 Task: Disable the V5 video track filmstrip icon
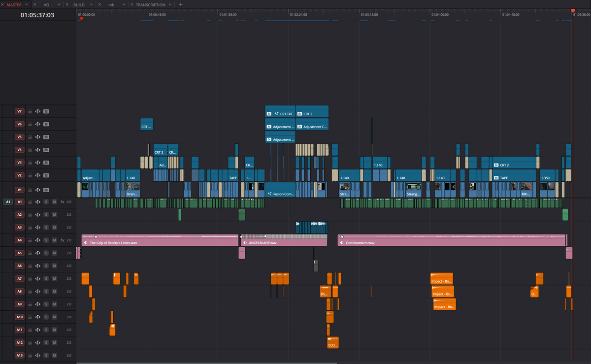pos(46,137)
